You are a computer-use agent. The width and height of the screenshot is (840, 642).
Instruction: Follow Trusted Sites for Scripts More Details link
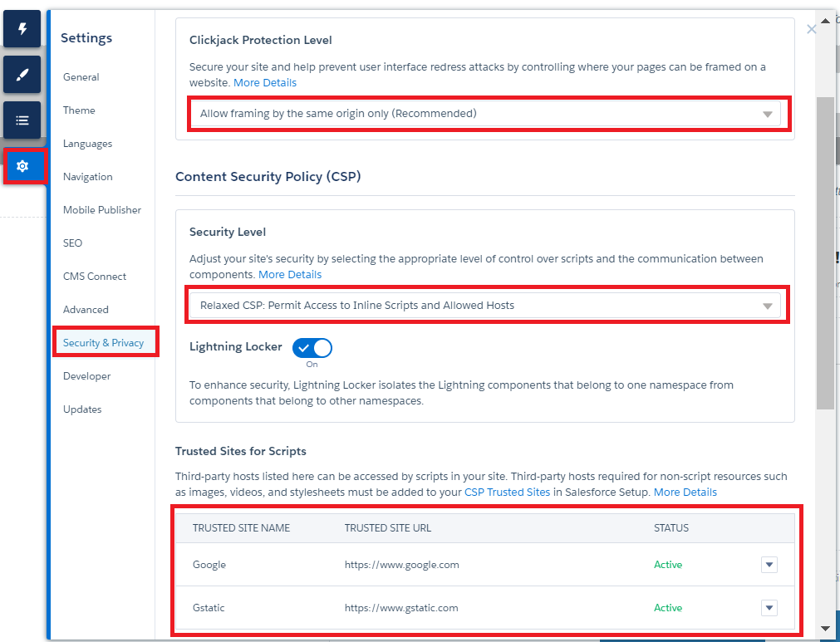[x=685, y=492]
